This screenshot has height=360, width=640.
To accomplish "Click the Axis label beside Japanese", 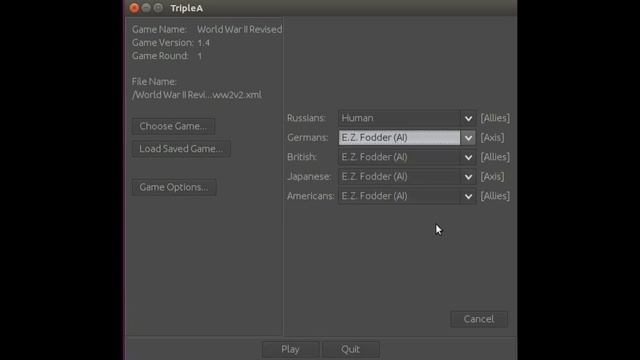I will tap(492, 177).
